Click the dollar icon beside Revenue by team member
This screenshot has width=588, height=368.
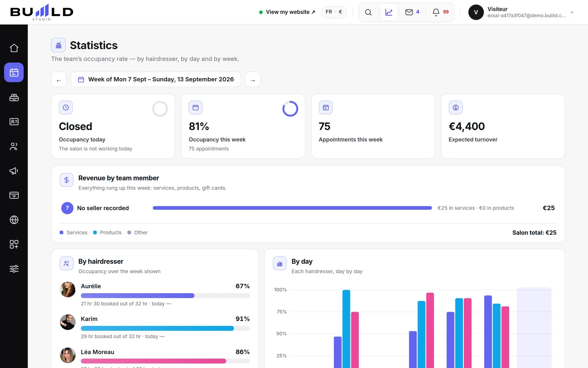(67, 180)
